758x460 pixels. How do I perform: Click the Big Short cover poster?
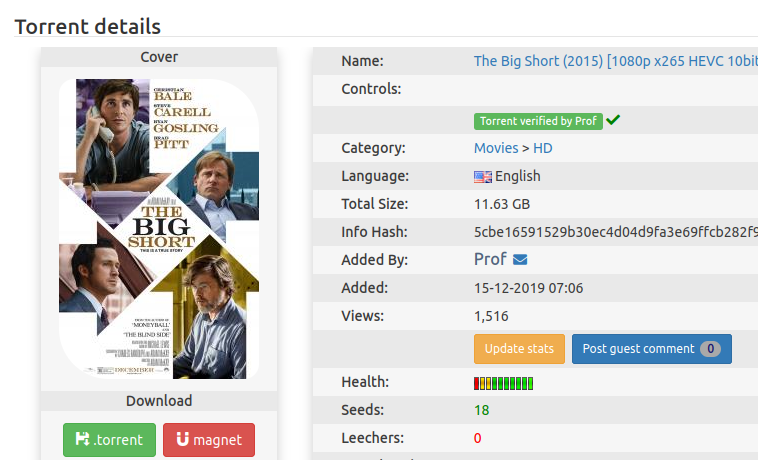coord(159,229)
